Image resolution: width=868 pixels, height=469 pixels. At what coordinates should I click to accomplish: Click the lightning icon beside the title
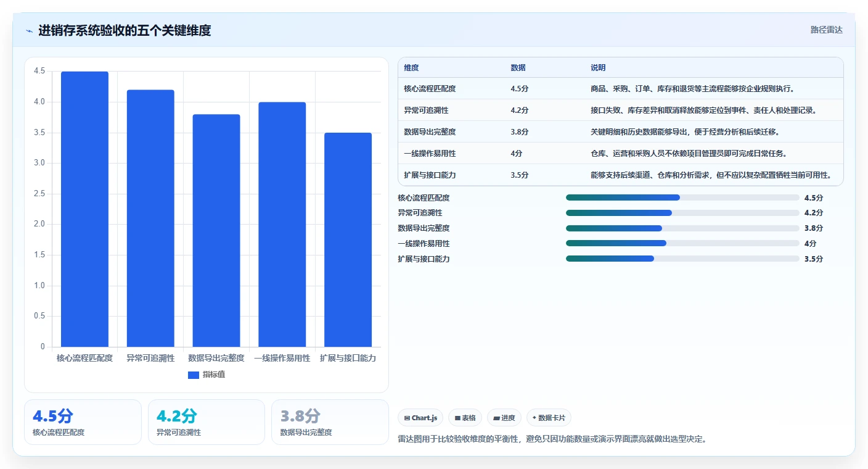[29, 30]
